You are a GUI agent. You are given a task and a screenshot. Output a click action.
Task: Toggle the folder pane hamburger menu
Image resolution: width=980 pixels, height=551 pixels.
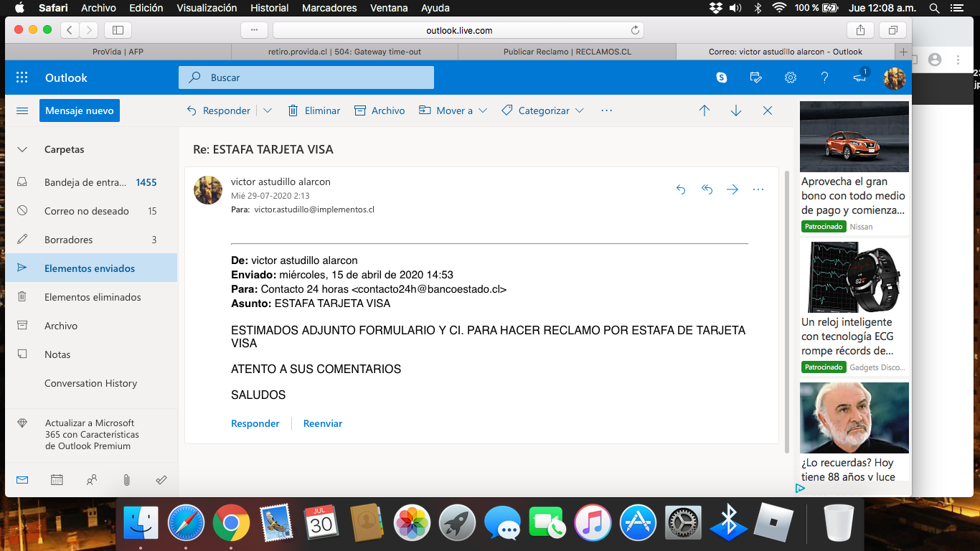(22, 110)
